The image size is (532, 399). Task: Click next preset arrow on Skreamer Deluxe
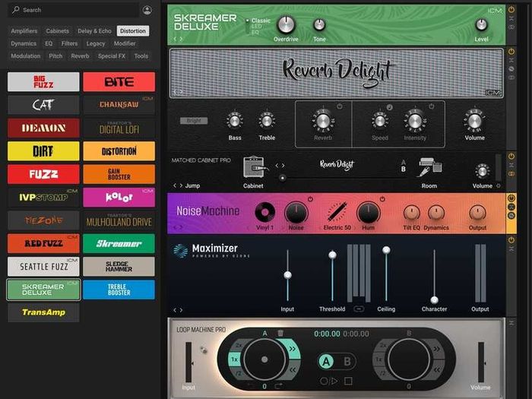pos(181,39)
